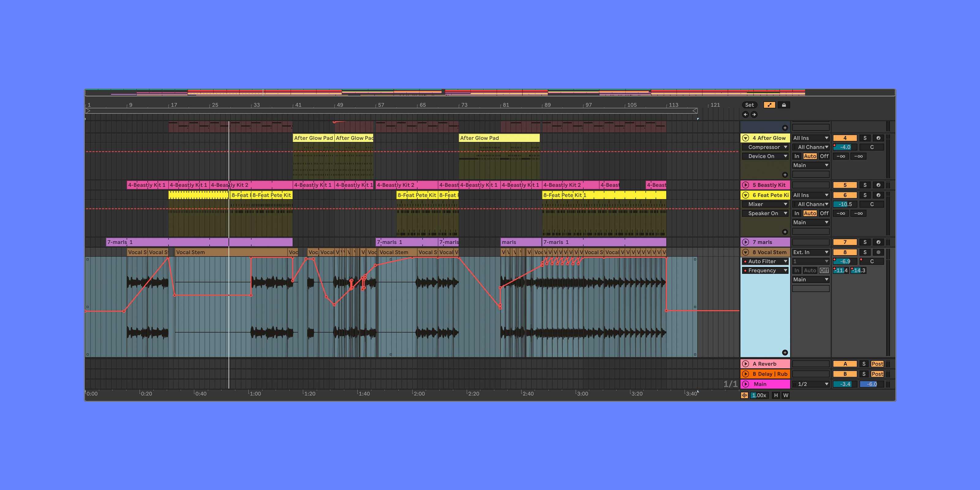Toggle Post button on A Reverb
The width and height of the screenshot is (980, 490).
pyautogui.click(x=877, y=364)
